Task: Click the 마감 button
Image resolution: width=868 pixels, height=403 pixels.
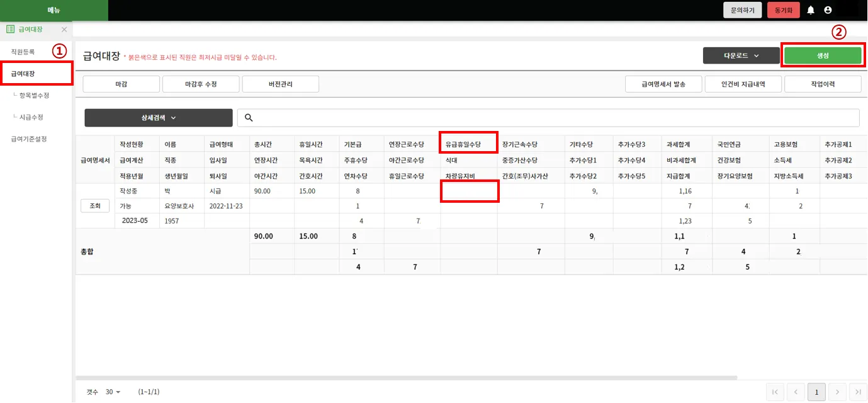Action: (121, 84)
